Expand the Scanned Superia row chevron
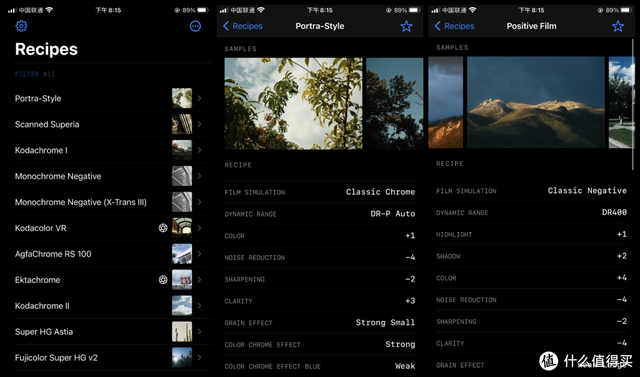This screenshot has width=640, height=377. click(199, 124)
